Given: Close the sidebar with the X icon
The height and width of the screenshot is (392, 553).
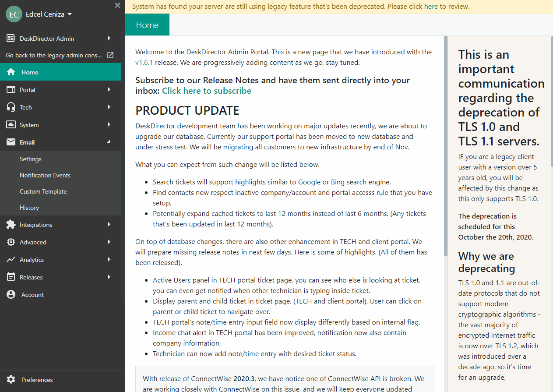Looking at the screenshot, I should tap(117, 5).
